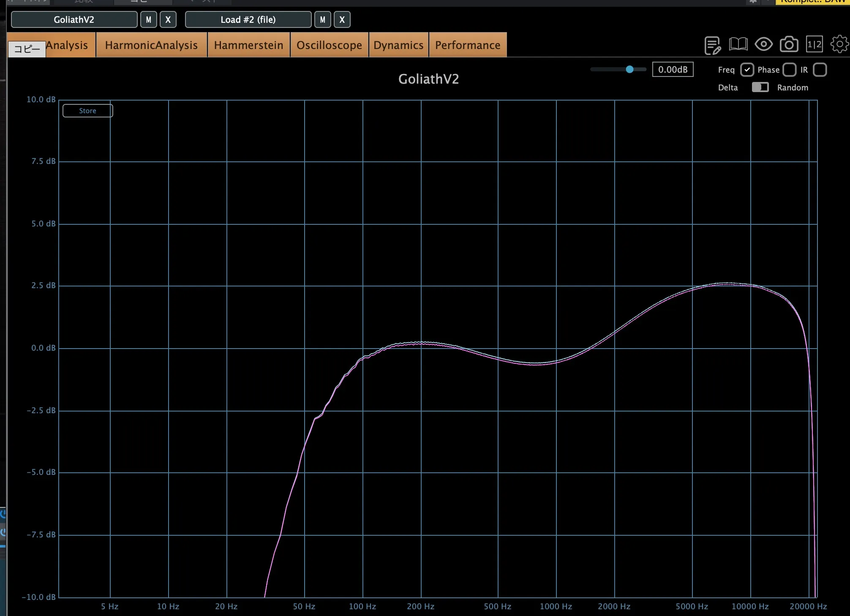Switch to the HarmonicAnalysis tab
This screenshot has height=616, width=850.
point(151,45)
